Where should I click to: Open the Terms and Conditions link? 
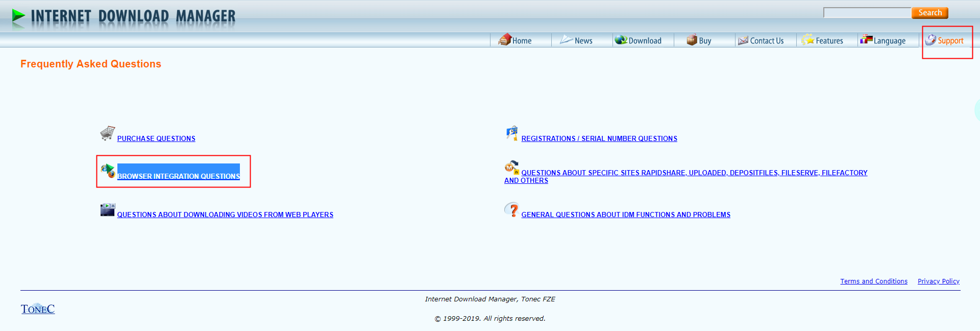(x=874, y=281)
